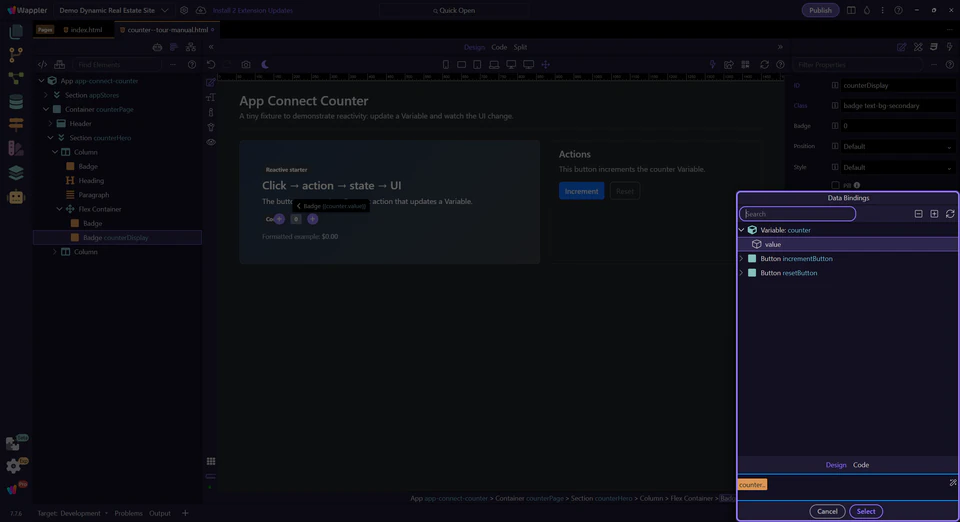Toggle the ID field data binding picker
This screenshot has height=522, width=960.
click(835, 86)
